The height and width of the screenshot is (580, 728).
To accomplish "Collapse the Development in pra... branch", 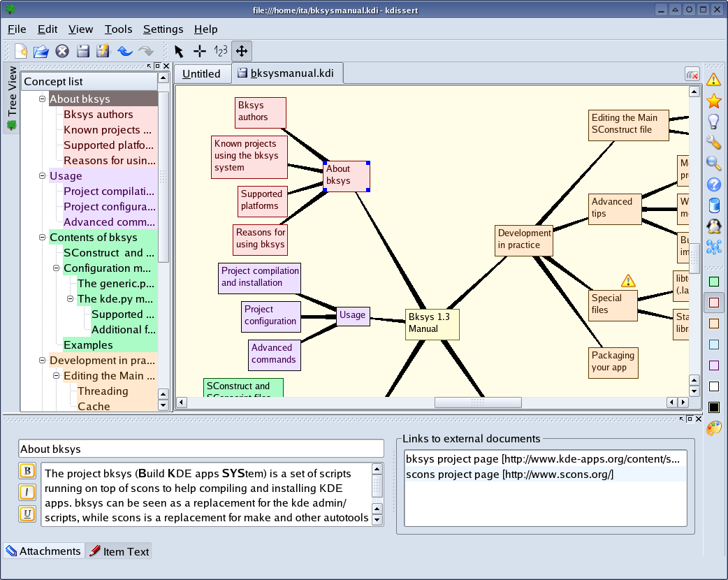I will 42,361.
